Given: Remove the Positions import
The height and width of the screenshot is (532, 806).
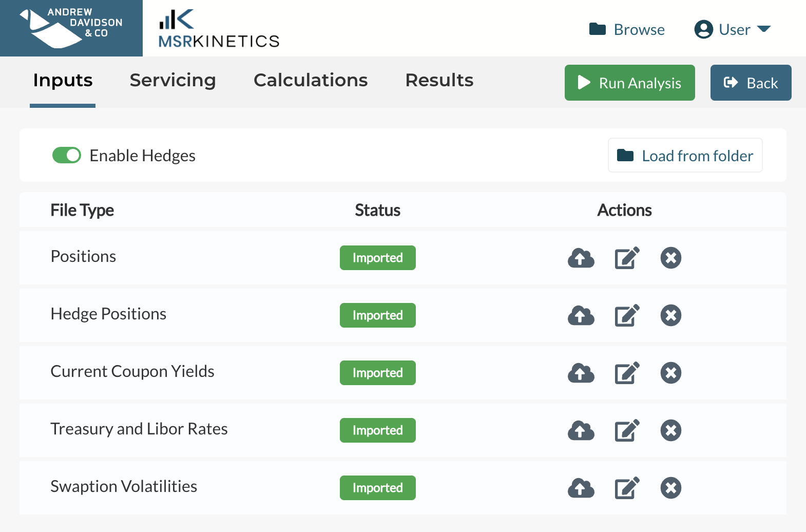Looking at the screenshot, I should pyautogui.click(x=671, y=258).
